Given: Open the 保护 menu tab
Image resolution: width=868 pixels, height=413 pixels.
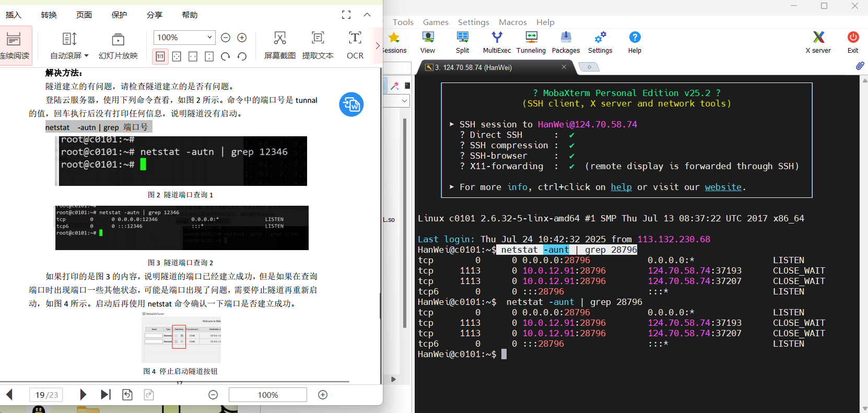Looking at the screenshot, I should (119, 15).
